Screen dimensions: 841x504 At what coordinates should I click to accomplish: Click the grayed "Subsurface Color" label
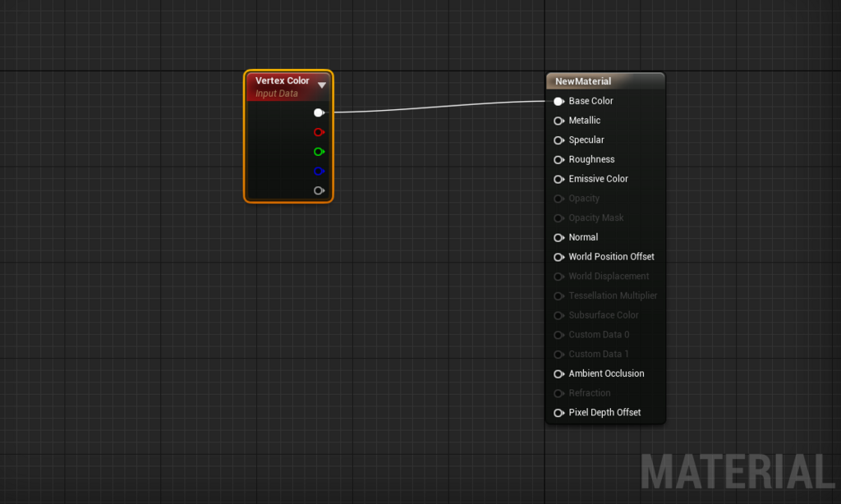tap(604, 314)
